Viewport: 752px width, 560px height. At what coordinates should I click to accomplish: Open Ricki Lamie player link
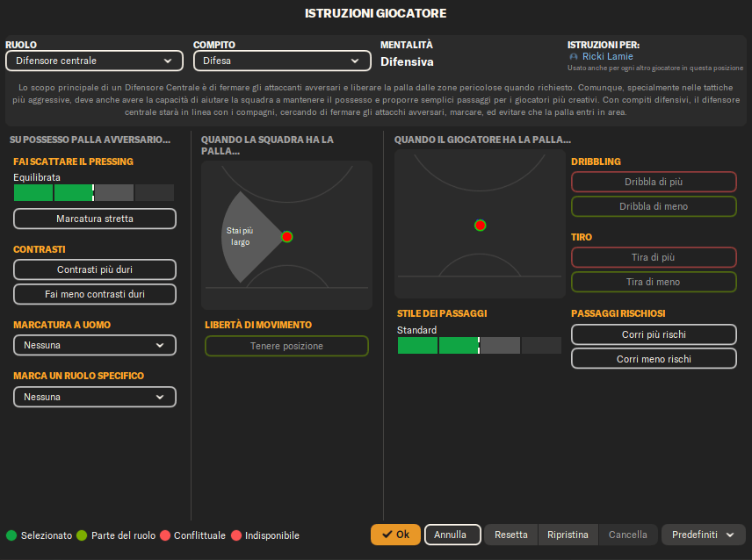click(607, 57)
